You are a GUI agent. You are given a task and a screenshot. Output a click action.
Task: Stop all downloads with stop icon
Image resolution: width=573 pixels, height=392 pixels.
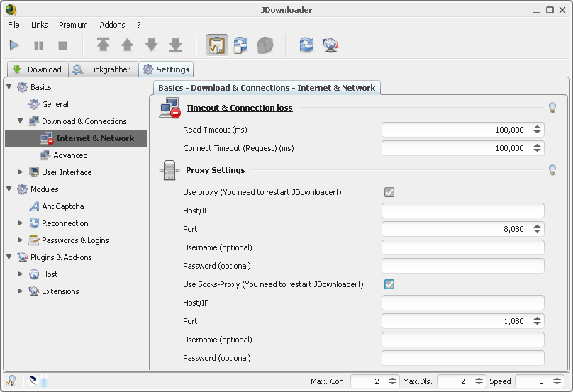(x=62, y=45)
